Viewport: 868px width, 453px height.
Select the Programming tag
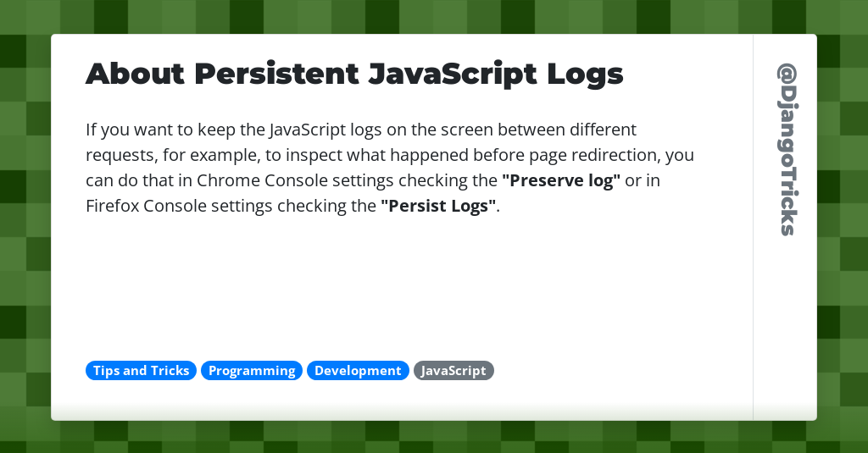coord(252,371)
